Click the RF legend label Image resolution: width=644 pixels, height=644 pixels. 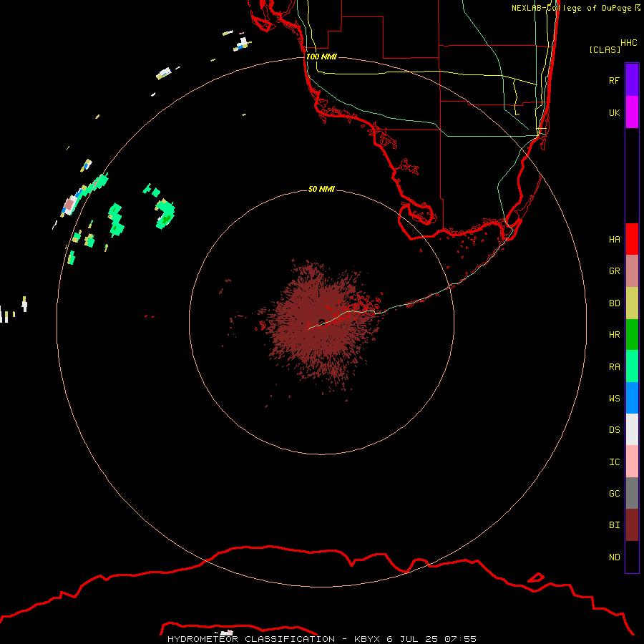[x=615, y=80]
